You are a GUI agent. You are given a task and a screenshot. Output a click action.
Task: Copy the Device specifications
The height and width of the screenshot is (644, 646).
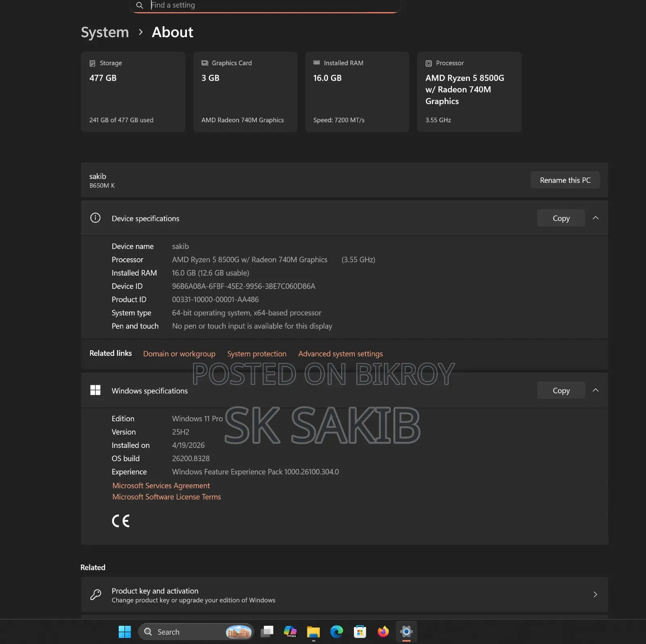tap(561, 218)
